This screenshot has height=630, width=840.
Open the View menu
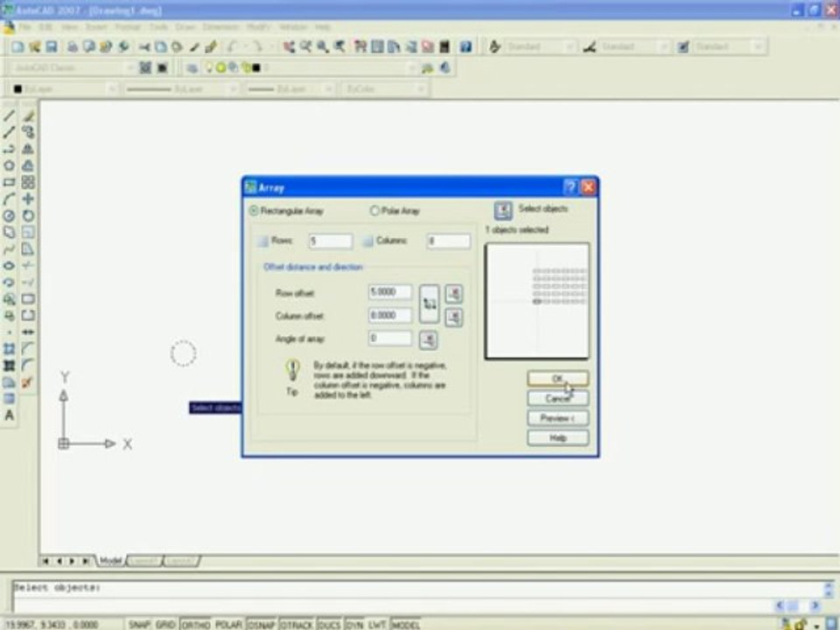point(70,27)
